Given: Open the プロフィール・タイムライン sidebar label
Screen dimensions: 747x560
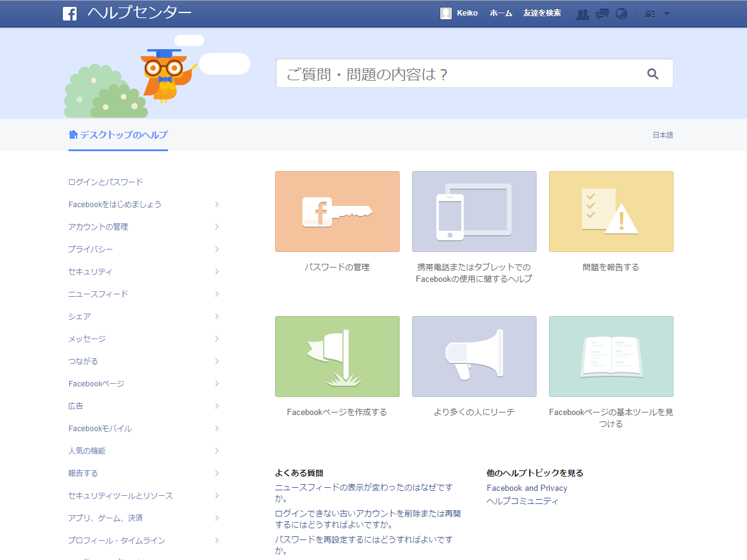Looking at the screenshot, I should (117, 540).
